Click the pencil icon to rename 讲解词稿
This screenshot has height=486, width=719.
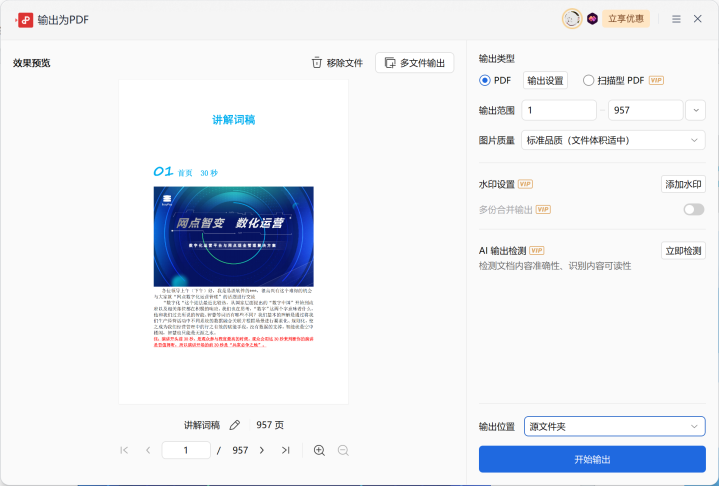click(235, 425)
